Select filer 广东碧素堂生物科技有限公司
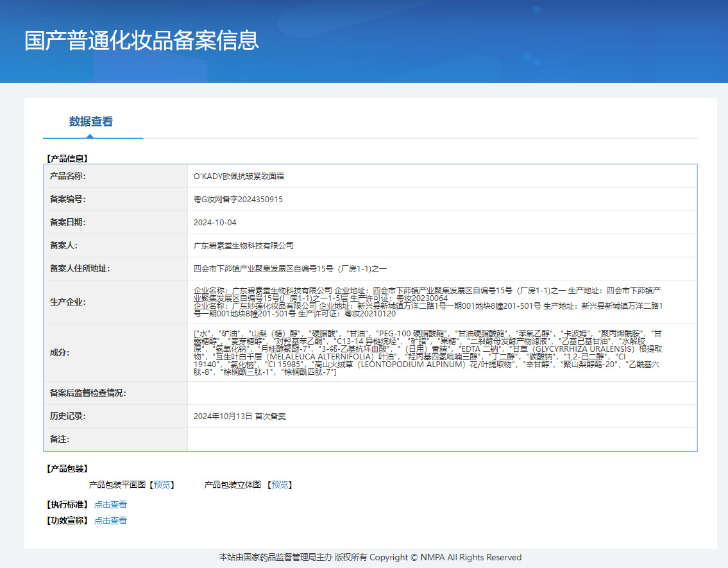The height and width of the screenshot is (568, 728). click(244, 246)
